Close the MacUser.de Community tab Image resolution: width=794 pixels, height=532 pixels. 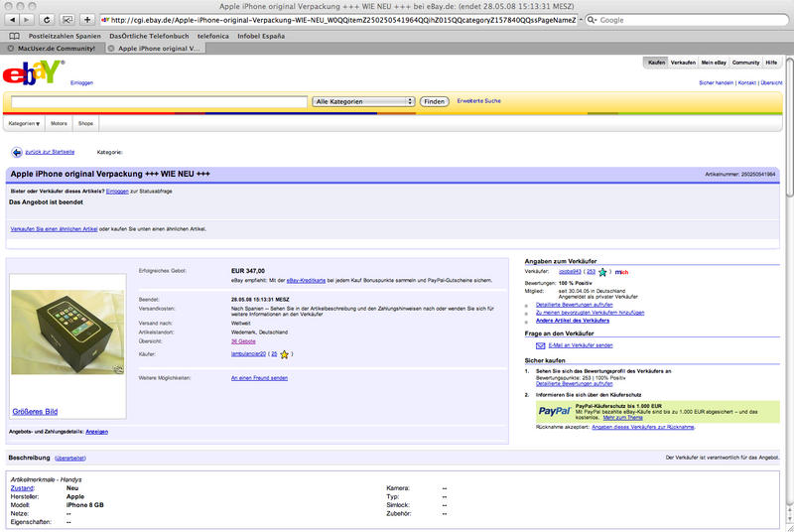11,49
